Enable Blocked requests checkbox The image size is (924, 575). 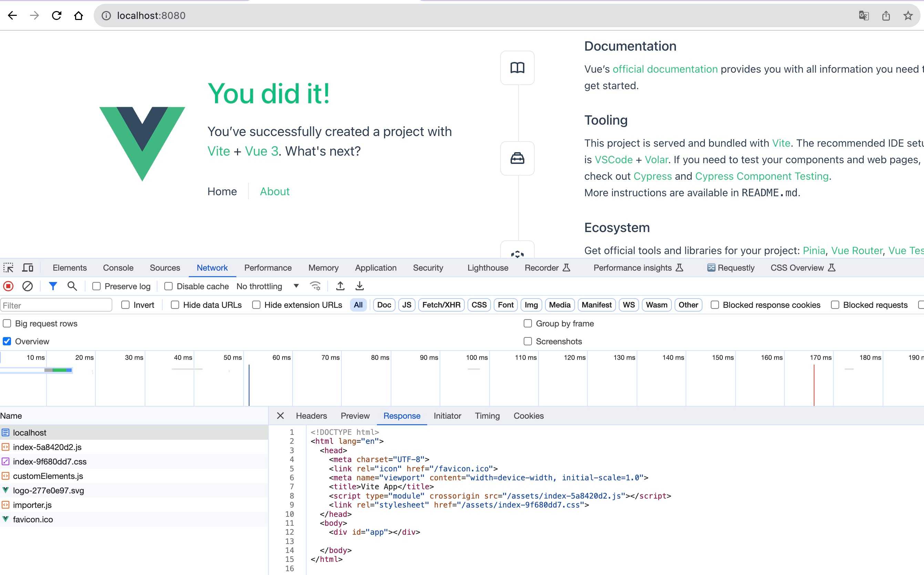[x=835, y=305]
